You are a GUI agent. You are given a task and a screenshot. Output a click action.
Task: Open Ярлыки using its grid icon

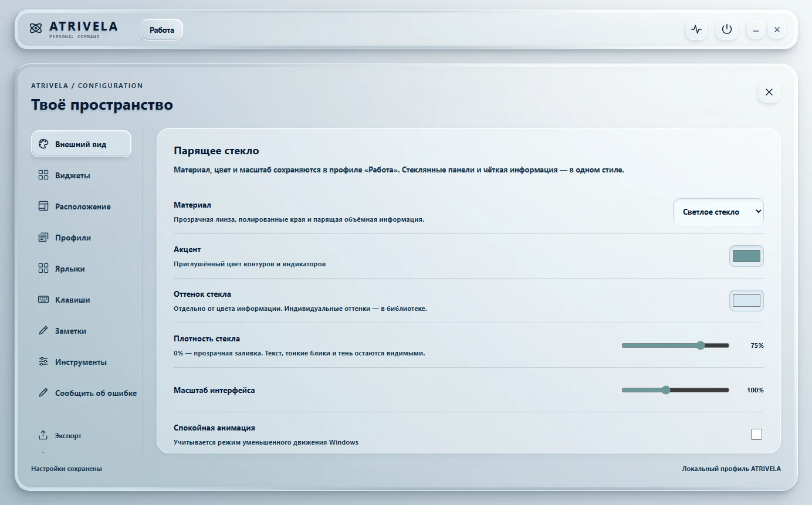[x=43, y=269]
